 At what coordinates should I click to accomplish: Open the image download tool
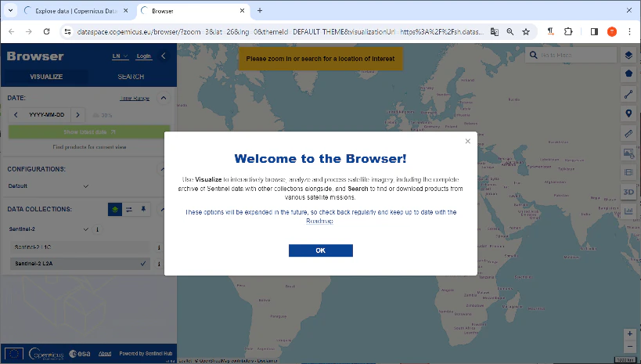point(628,153)
